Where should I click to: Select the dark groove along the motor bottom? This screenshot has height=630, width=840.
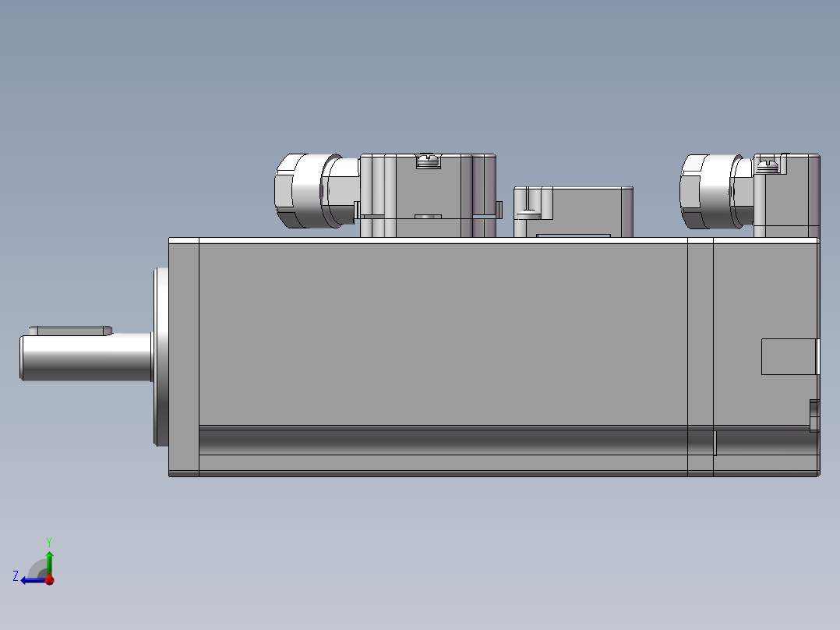[x=443, y=441]
